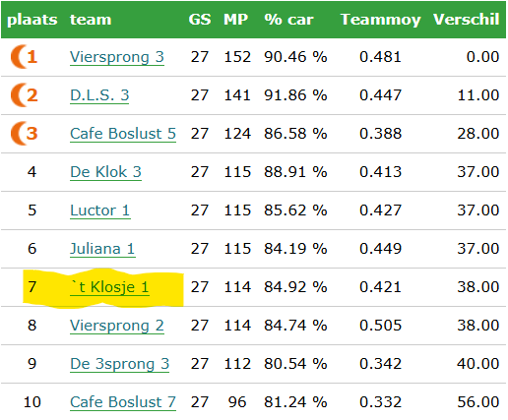The image size is (508, 420).
Task: Select the De 3sprong 3 link
Action: tap(119, 364)
